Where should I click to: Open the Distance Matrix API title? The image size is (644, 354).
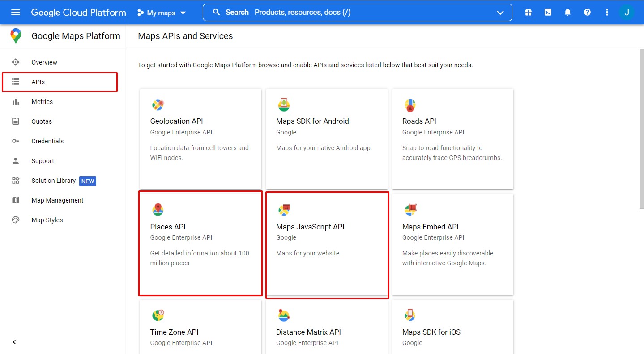(308, 332)
